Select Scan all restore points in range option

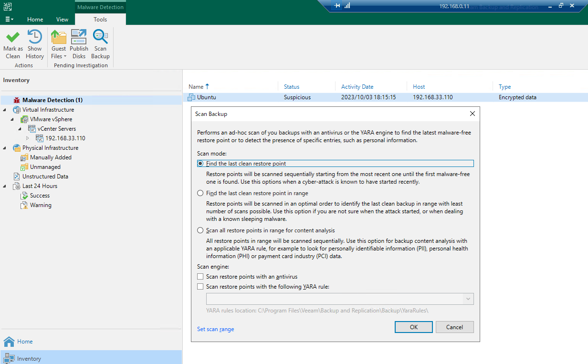point(200,230)
